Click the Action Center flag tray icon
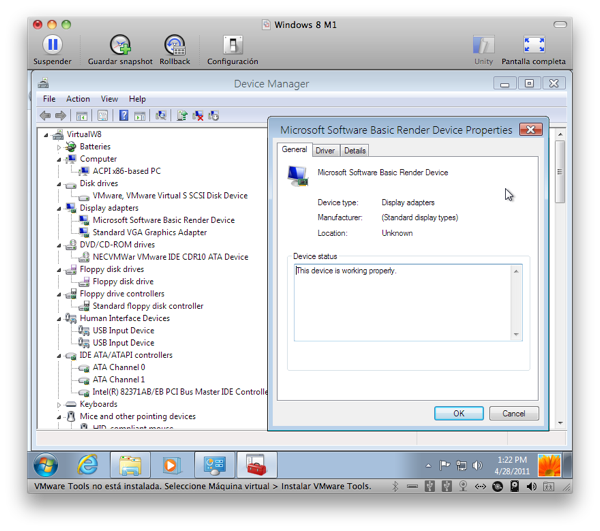 tap(444, 465)
